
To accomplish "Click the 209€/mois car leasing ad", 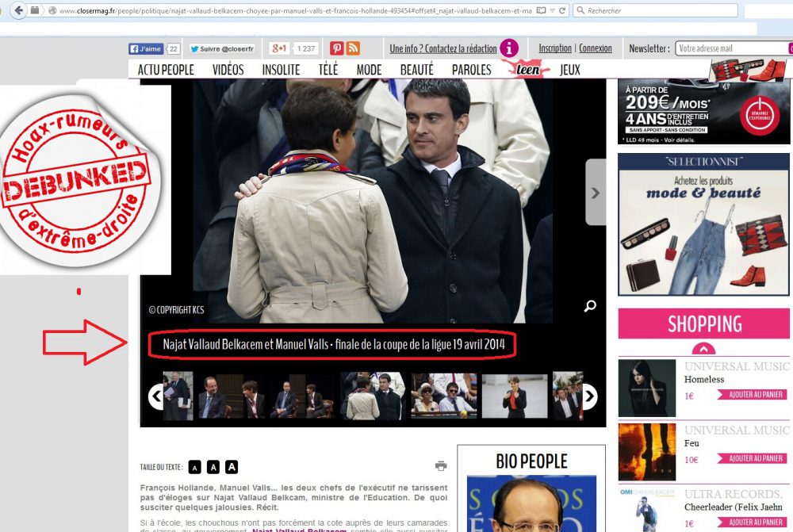I will (703, 111).
